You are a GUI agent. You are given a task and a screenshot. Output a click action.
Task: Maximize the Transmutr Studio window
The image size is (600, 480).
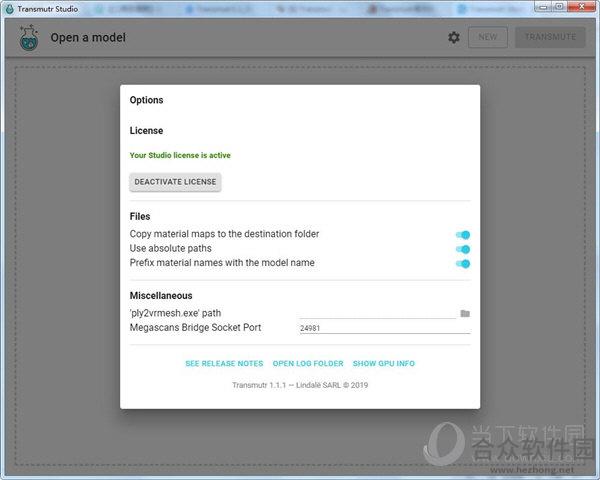pos(559,7)
